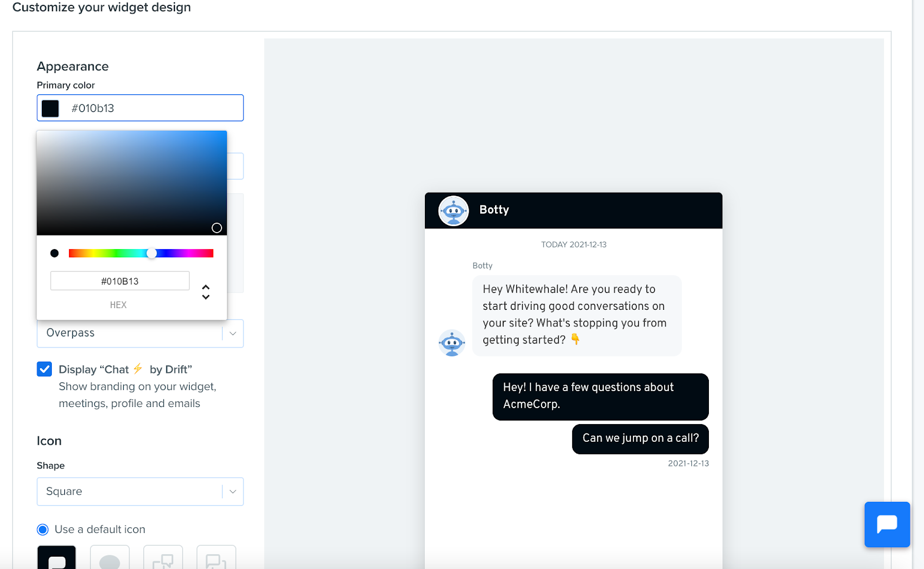Click the small Botty avatar beside message

coord(451,343)
